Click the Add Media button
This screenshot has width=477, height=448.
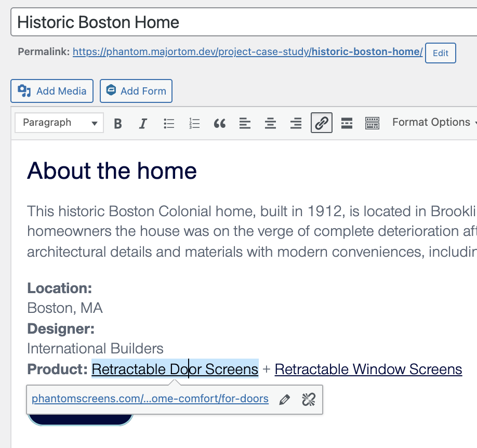tap(52, 91)
